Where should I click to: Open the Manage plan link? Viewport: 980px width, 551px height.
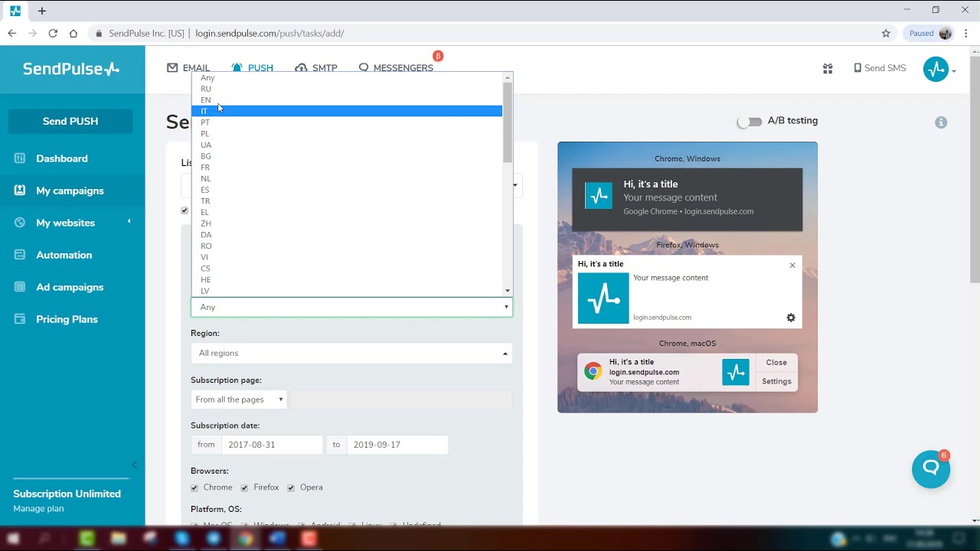coord(38,508)
